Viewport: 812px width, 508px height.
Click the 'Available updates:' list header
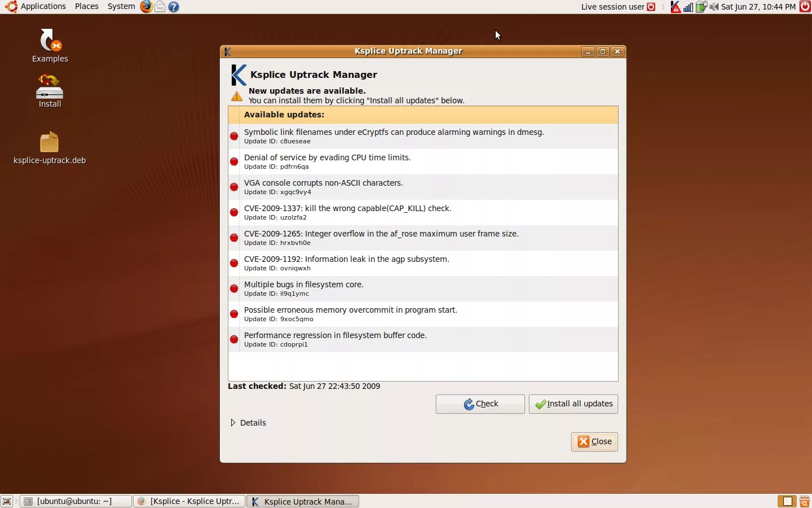tap(423, 115)
